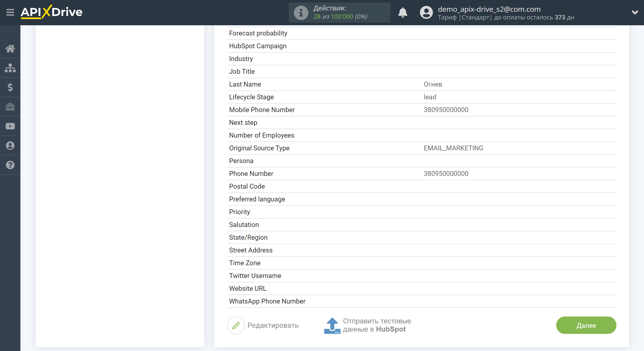Click the Mobile Phone Number label

(262, 110)
